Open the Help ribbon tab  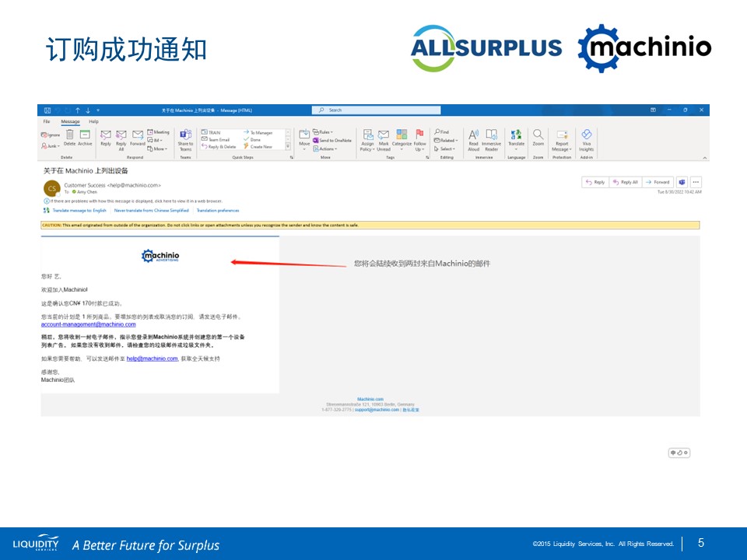[93, 121]
